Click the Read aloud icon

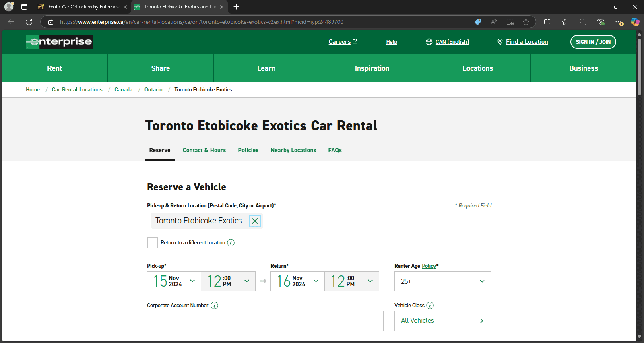click(494, 22)
